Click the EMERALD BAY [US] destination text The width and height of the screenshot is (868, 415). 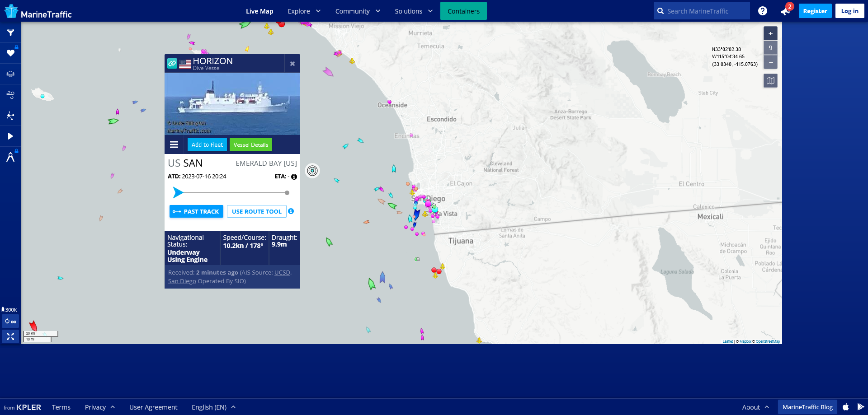266,163
